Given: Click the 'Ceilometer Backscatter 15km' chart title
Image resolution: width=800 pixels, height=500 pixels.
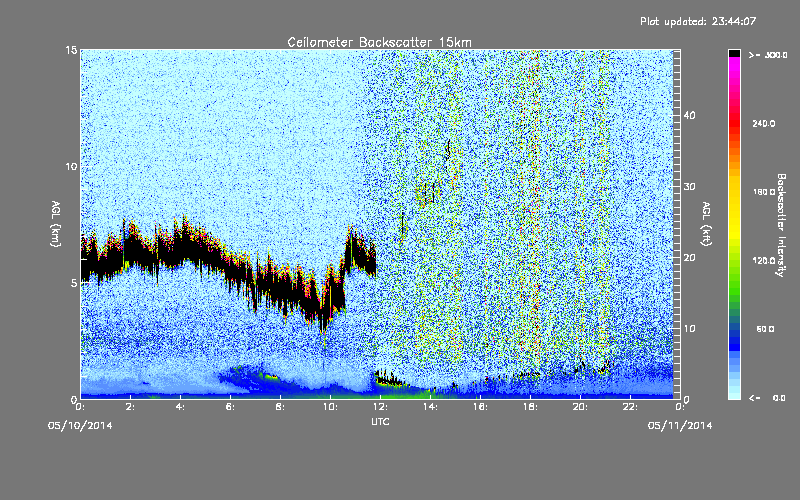Looking at the screenshot, I should [379, 42].
